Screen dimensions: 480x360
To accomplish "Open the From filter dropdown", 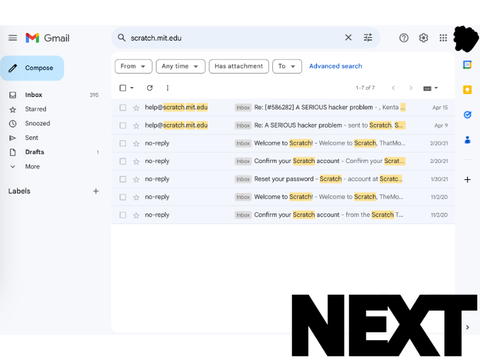I will tap(133, 66).
